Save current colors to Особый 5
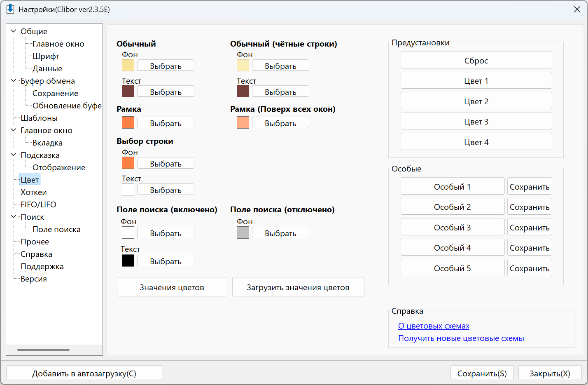Viewport: 588px width, 385px height. (x=530, y=268)
